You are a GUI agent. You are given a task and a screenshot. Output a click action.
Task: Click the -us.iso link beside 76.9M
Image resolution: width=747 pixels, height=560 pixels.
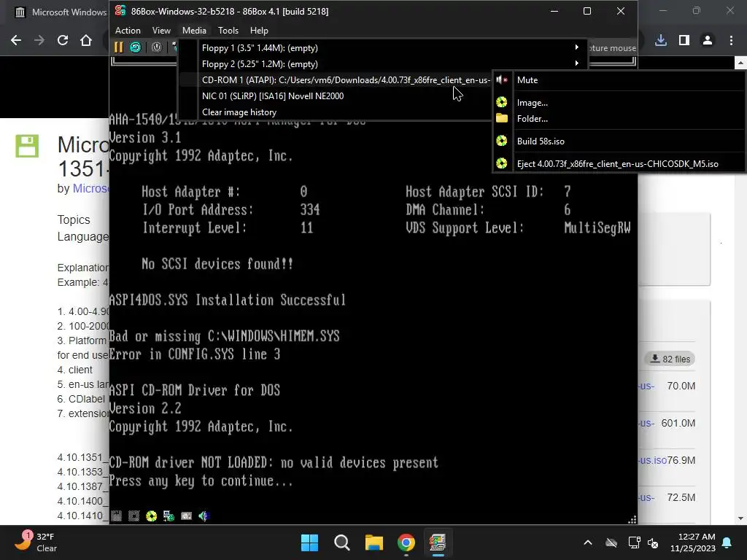click(x=652, y=460)
